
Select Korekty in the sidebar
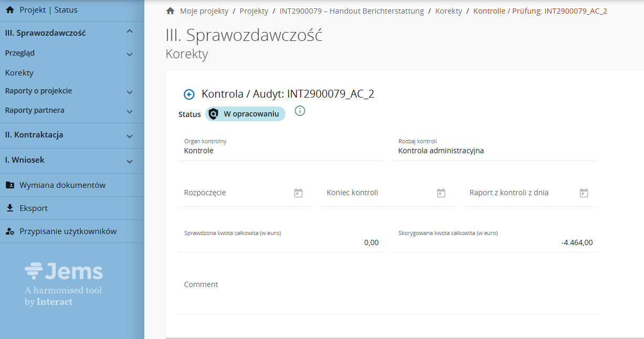coord(19,73)
